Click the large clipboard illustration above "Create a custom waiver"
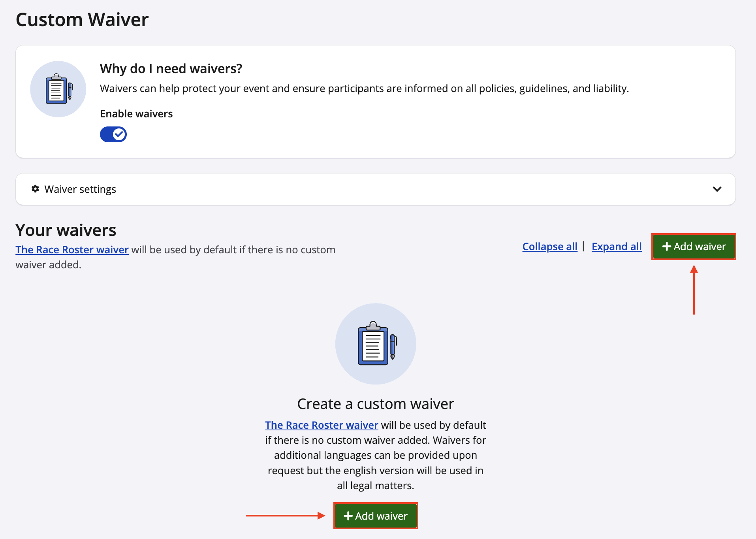The width and height of the screenshot is (756, 539). click(x=376, y=343)
